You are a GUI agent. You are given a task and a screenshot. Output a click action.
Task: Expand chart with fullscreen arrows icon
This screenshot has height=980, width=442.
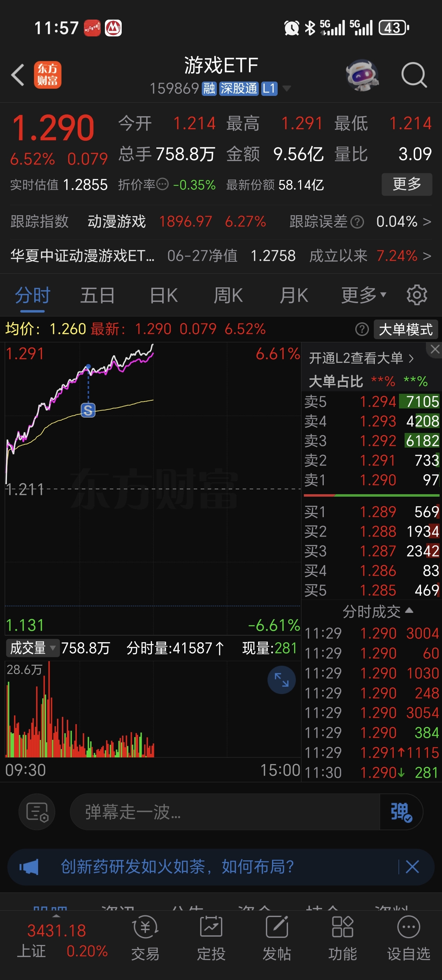coord(281,680)
